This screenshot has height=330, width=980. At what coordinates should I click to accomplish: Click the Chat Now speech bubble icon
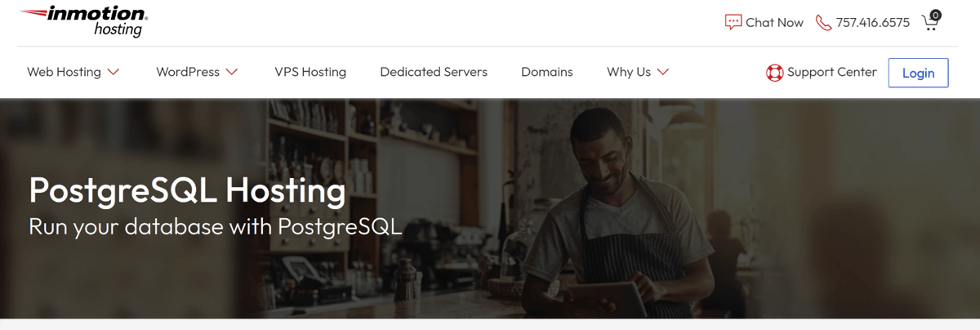tap(733, 22)
